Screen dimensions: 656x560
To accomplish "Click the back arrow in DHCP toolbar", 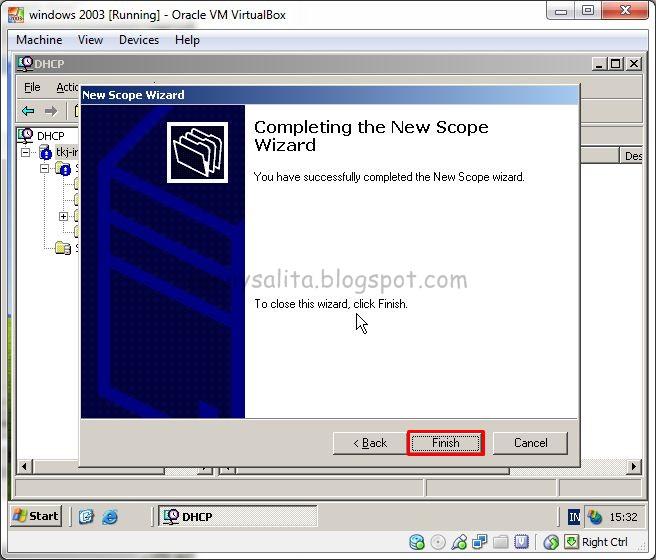I will [x=28, y=111].
